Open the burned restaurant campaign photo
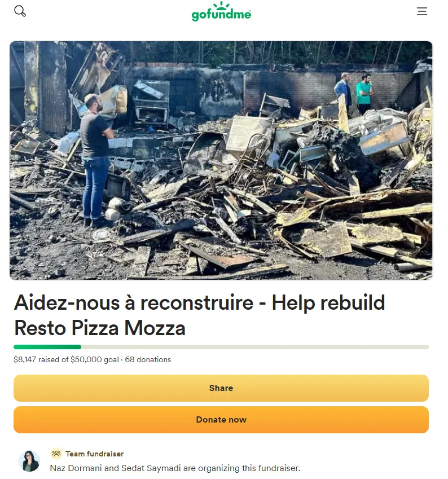 pos(221,160)
